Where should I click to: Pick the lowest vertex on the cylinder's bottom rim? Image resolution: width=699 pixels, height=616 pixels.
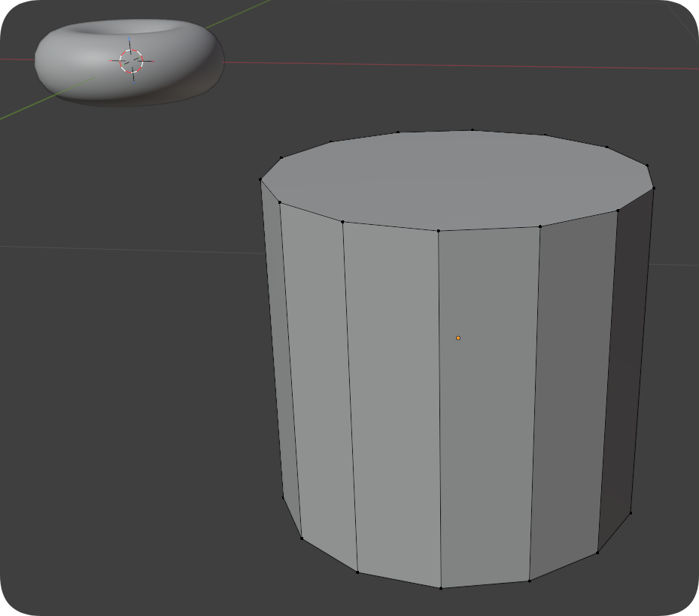pyautogui.click(x=441, y=588)
